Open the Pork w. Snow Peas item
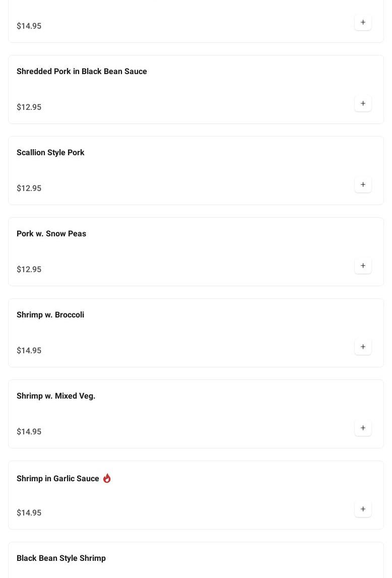Viewport: 392px width, 578px height. pyautogui.click(x=51, y=234)
